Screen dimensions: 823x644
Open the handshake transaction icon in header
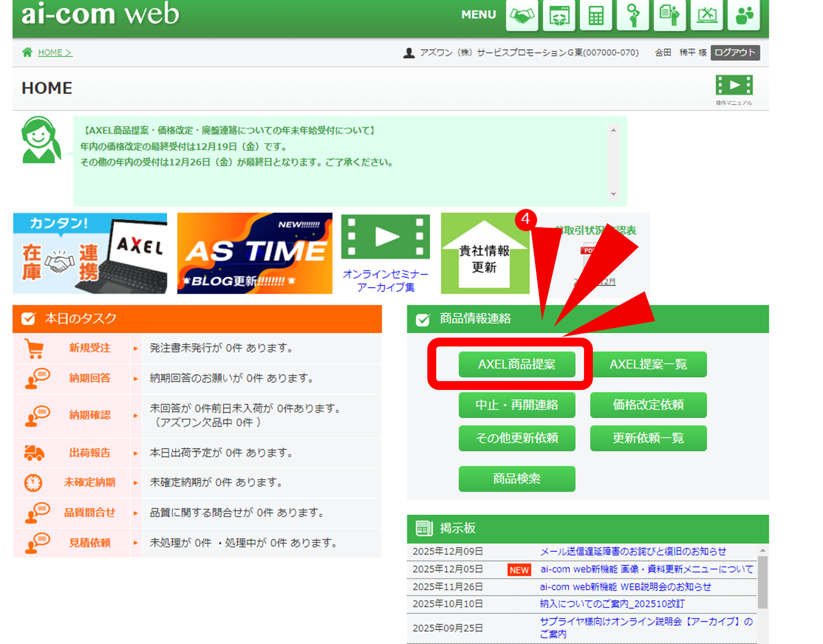522,15
